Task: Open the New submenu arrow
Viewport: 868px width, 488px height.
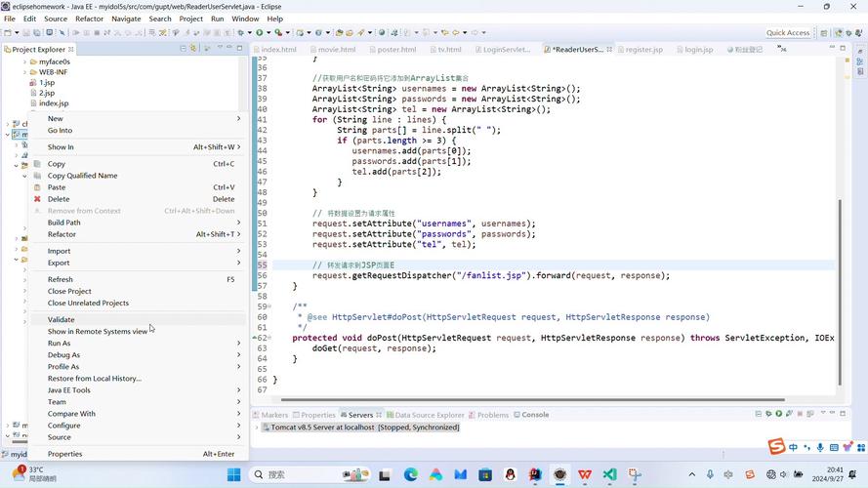Action: point(238,118)
